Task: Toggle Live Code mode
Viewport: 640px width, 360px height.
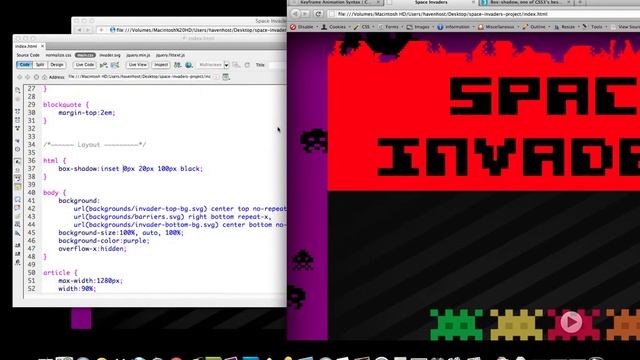Action: tap(85, 65)
